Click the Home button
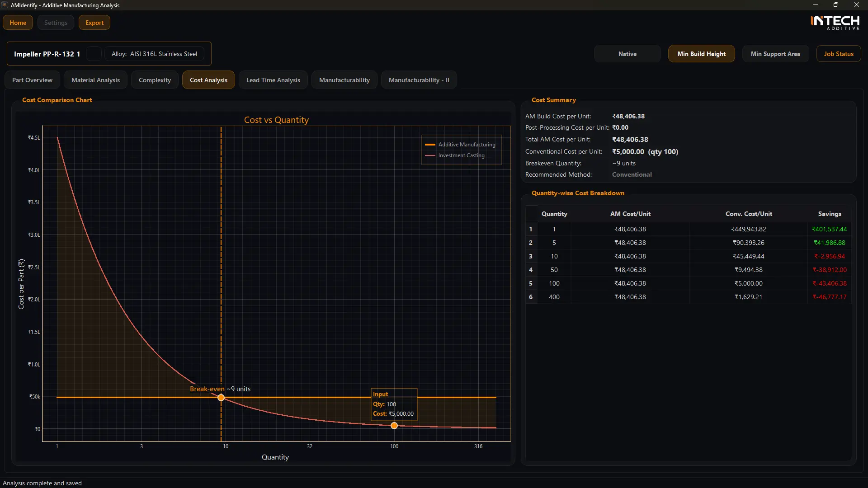868x488 pixels. click(x=18, y=23)
